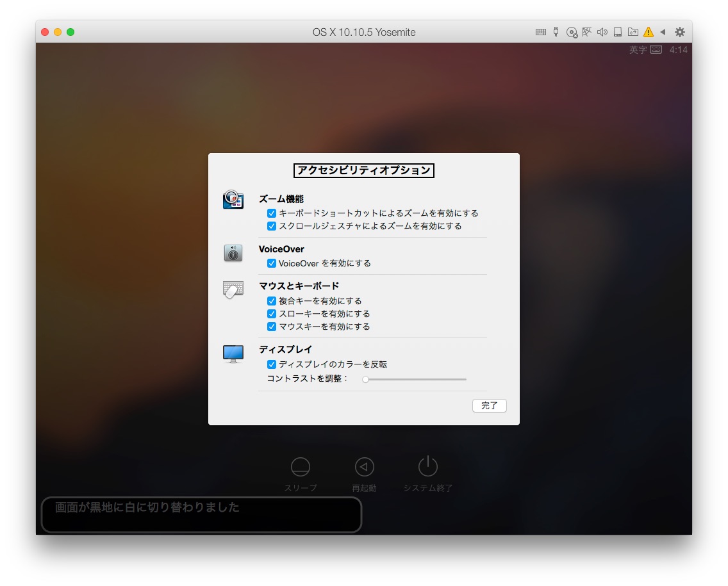Maximize the VM window with green button
Screen dimensions: 728x586
point(70,32)
